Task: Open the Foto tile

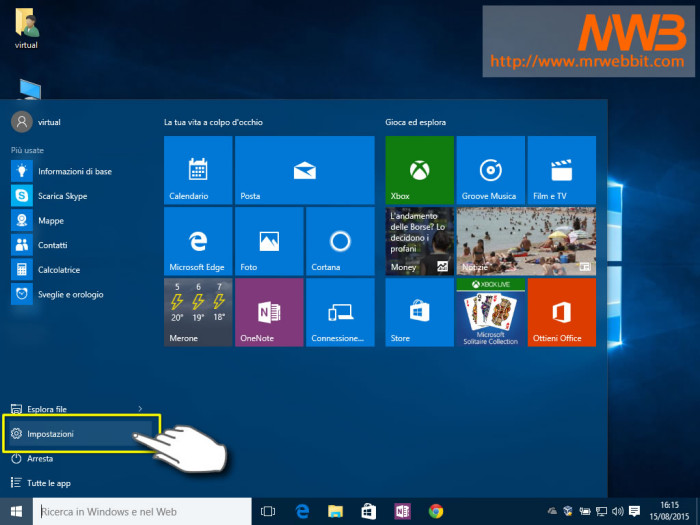Action: point(269,241)
